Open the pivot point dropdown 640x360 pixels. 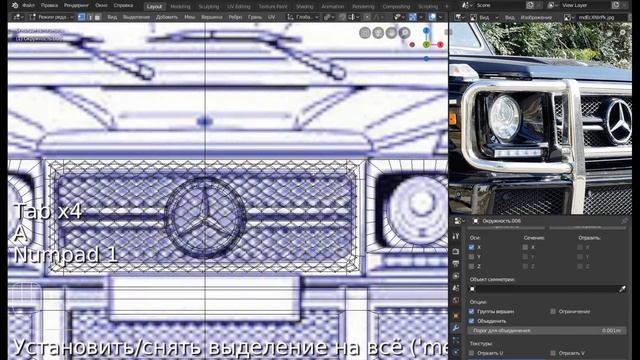[328, 17]
